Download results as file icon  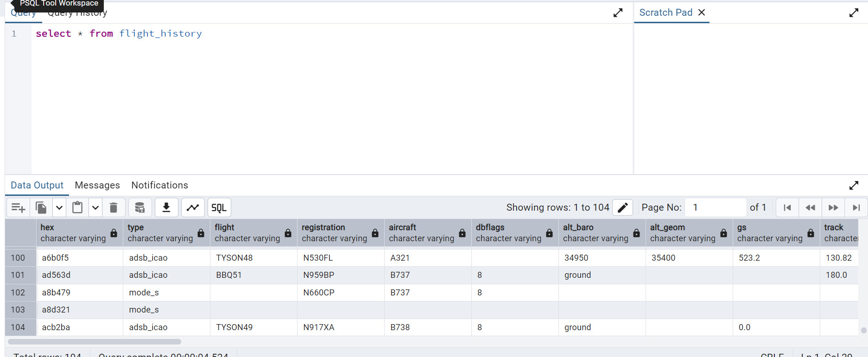coord(166,207)
